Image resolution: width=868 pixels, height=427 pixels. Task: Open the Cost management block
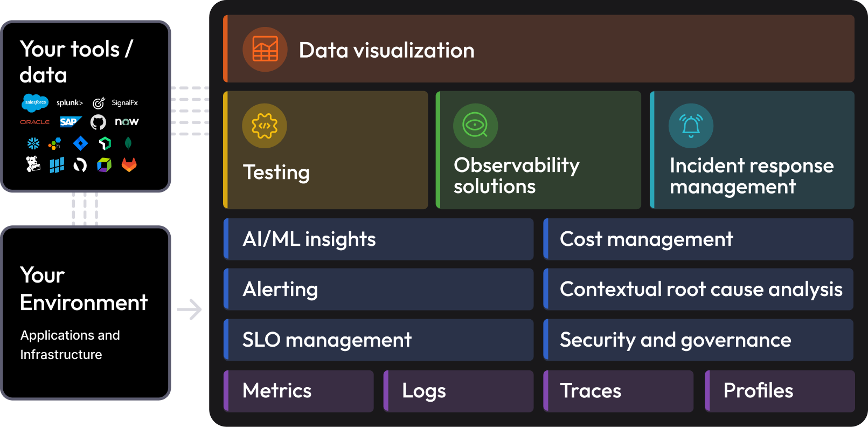pos(698,239)
